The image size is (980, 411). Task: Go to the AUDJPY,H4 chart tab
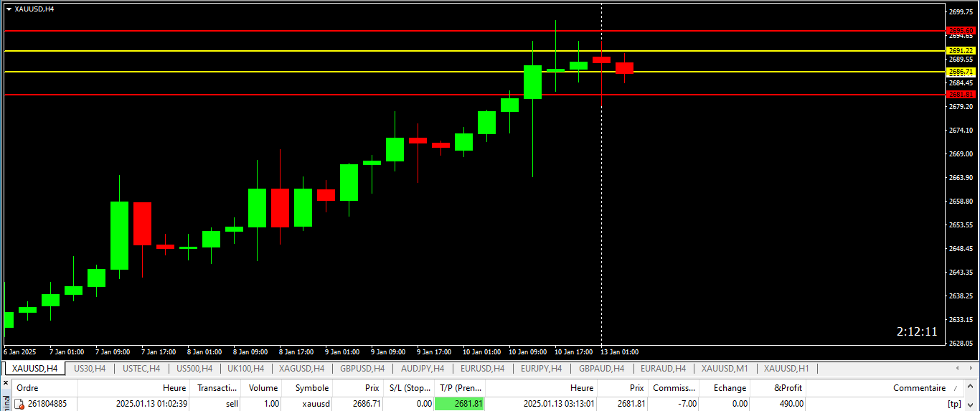423,369
